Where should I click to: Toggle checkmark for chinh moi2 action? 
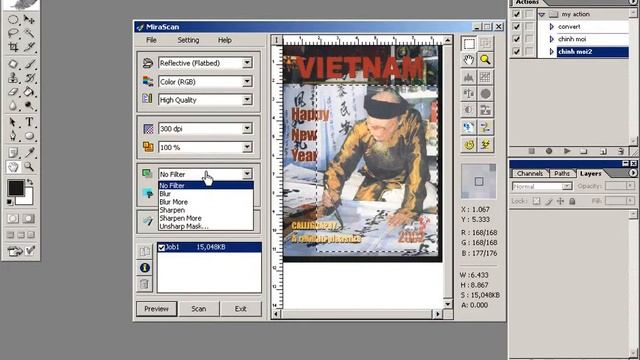pyautogui.click(x=517, y=51)
